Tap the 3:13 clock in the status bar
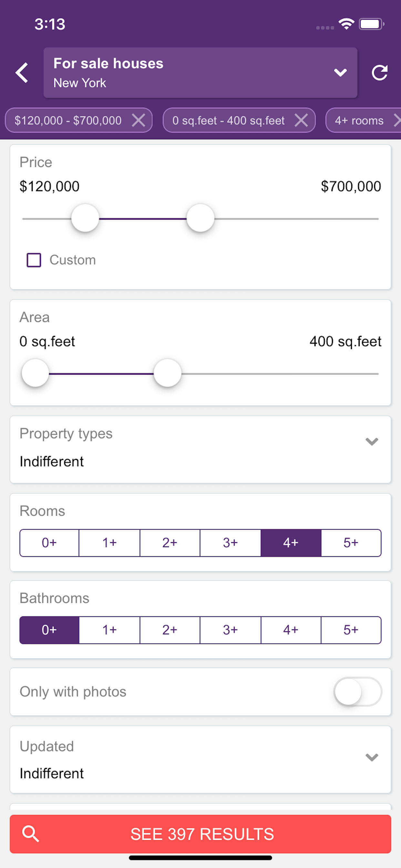This screenshot has width=401, height=868. [49, 24]
